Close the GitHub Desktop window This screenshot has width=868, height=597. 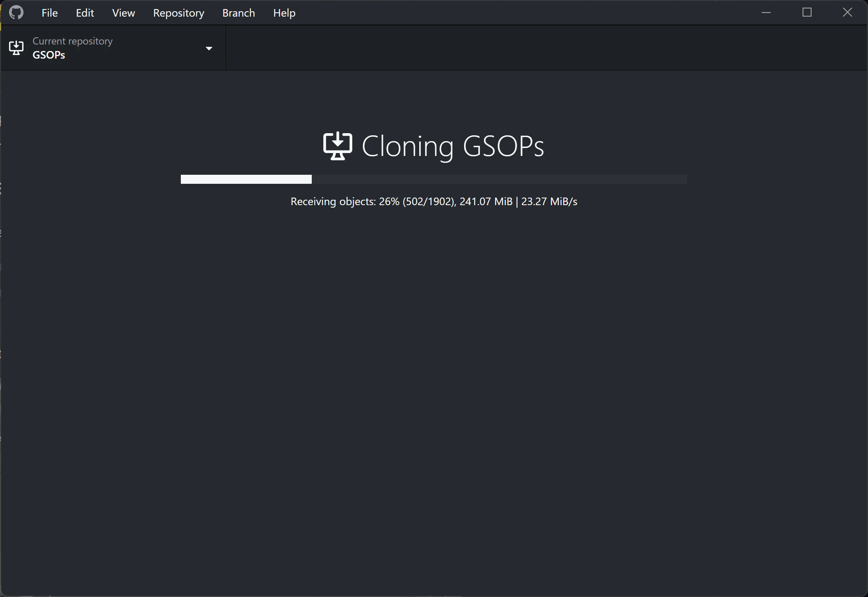[847, 12]
